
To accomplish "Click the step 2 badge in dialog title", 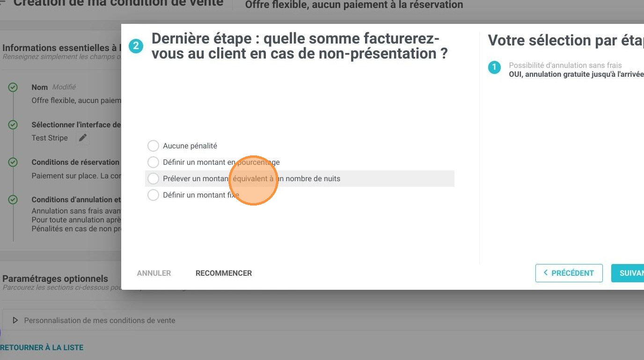I will coord(136,46).
